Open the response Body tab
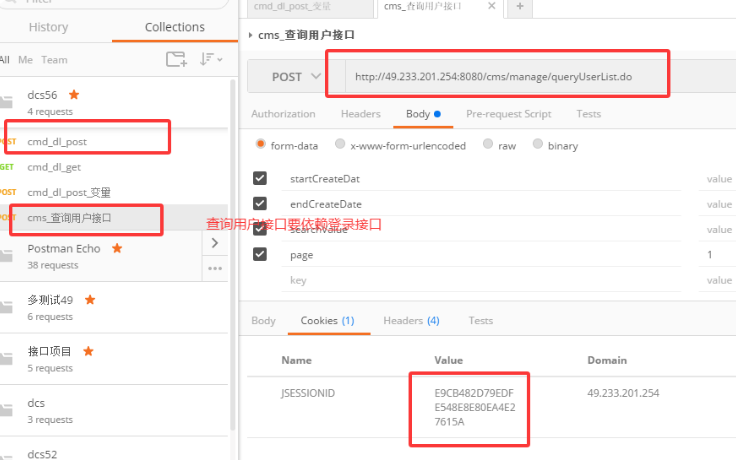 click(x=263, y=321)
